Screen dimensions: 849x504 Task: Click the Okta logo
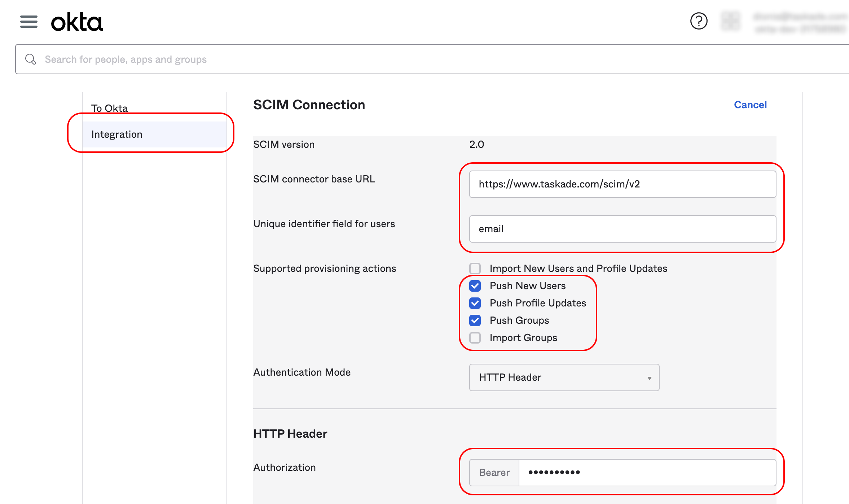pyautogui.click(x=77, y=22)
